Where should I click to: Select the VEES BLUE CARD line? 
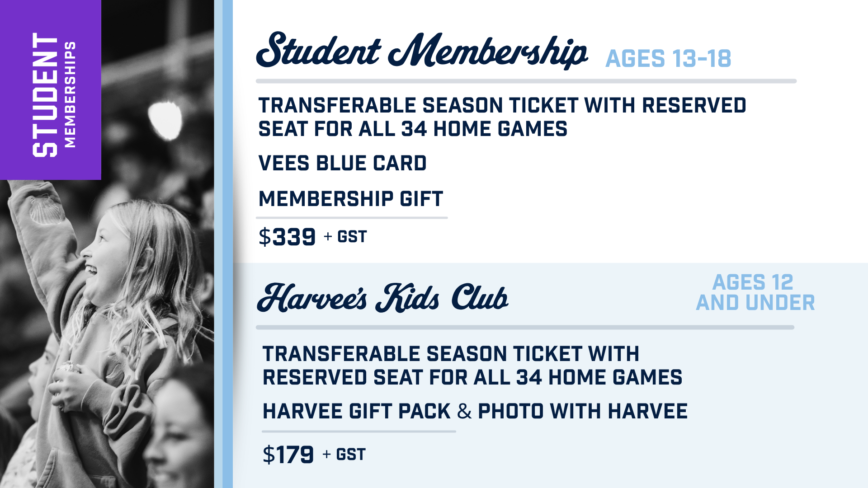[342, 163]
